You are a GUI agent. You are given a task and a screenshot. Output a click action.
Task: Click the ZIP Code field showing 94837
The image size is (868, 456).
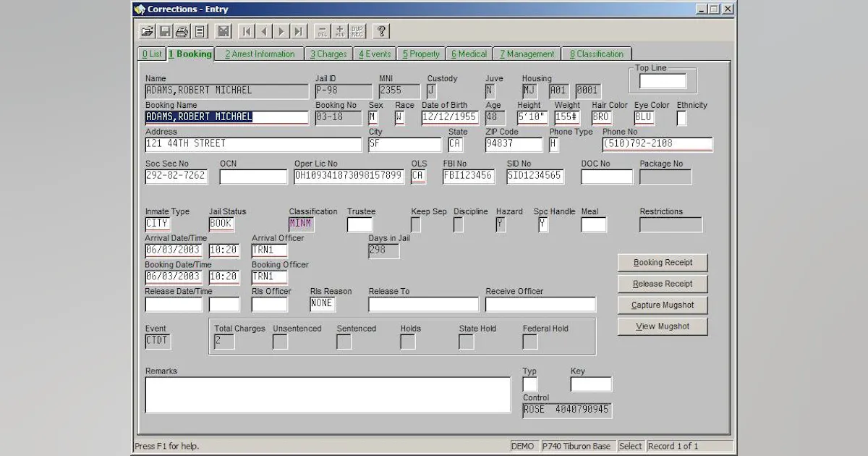point(514,144)
